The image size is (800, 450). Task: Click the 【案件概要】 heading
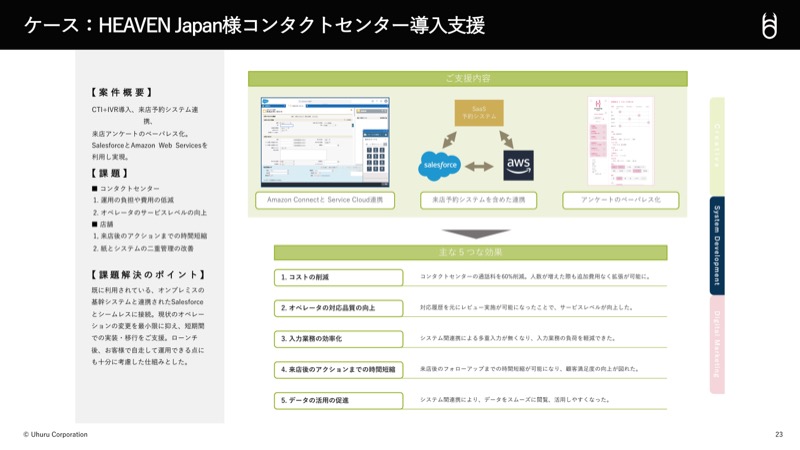[121, 92]
